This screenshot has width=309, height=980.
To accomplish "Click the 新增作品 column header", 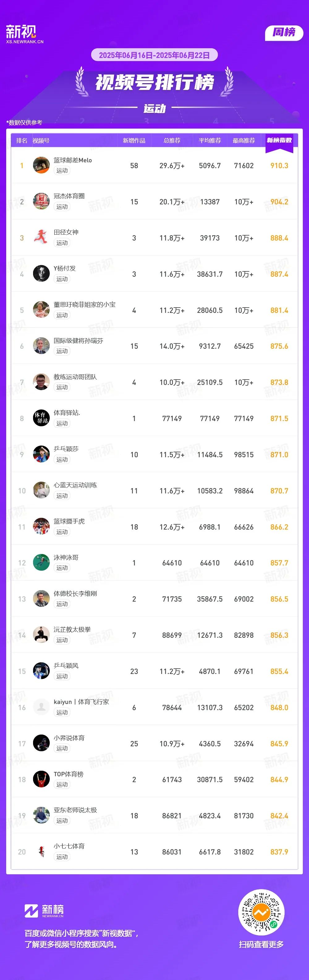I will (134, 140).
